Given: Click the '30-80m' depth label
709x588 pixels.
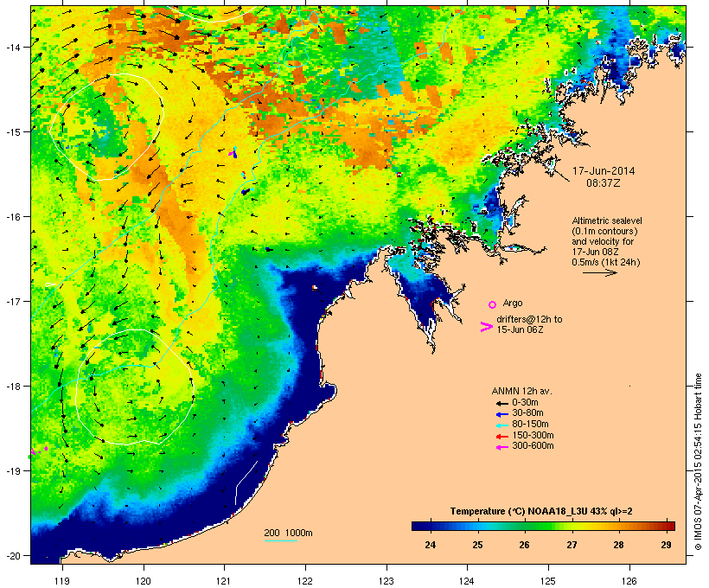Looking at the screenshot, I should (527, 413).
